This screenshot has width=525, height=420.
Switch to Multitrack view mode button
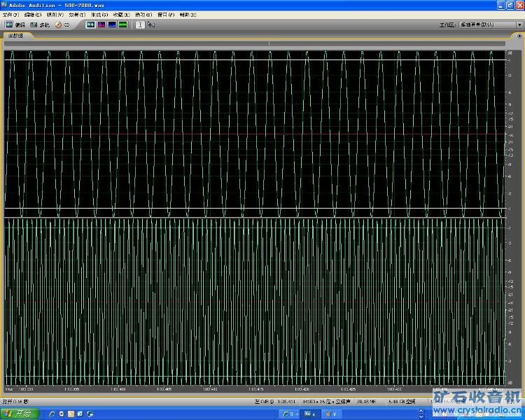(39, 24)
